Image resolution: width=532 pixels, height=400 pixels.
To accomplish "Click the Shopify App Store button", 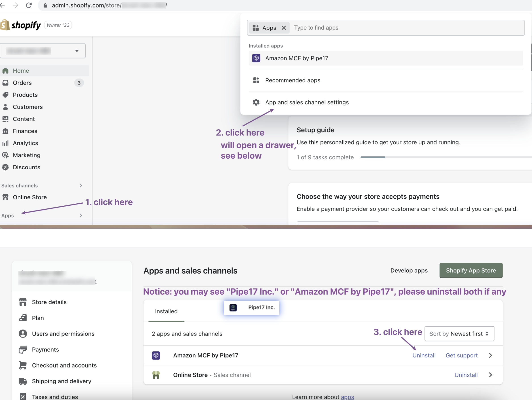I will (x=471, y=270).
